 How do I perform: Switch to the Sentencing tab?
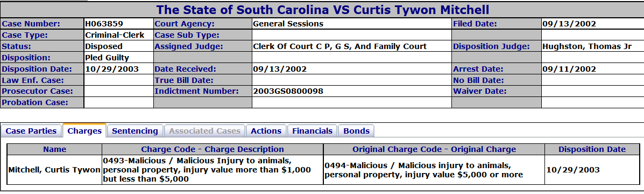[135, 131]
